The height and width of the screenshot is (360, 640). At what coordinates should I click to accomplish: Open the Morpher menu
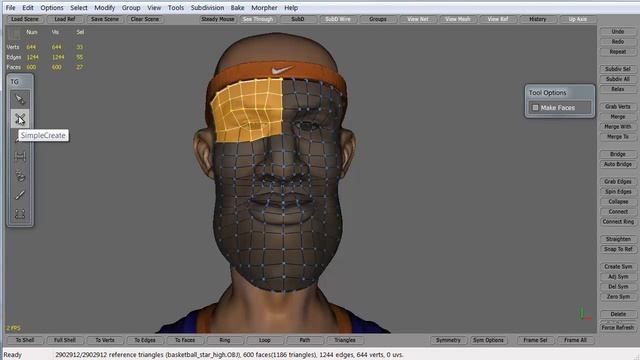click(264, 8)
